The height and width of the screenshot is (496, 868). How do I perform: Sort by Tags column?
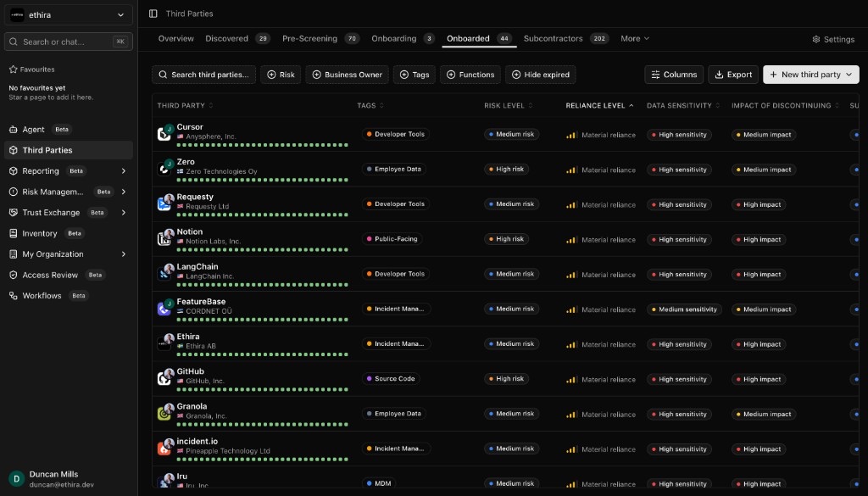point(370,106)
